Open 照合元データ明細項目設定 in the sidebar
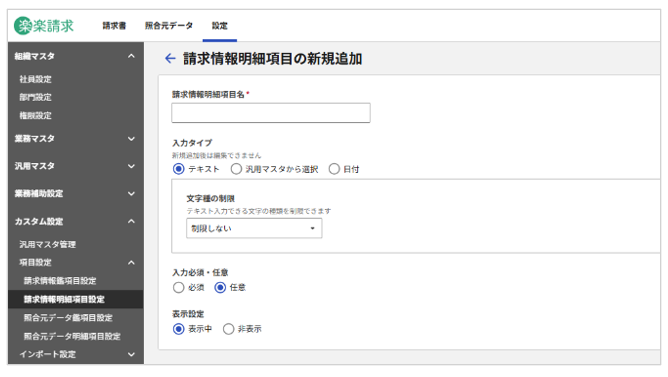 coord(72,337)
